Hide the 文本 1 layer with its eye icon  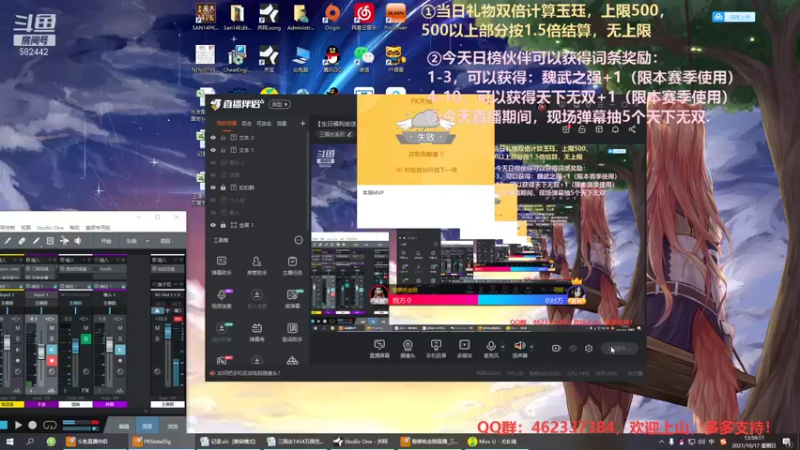213,150
